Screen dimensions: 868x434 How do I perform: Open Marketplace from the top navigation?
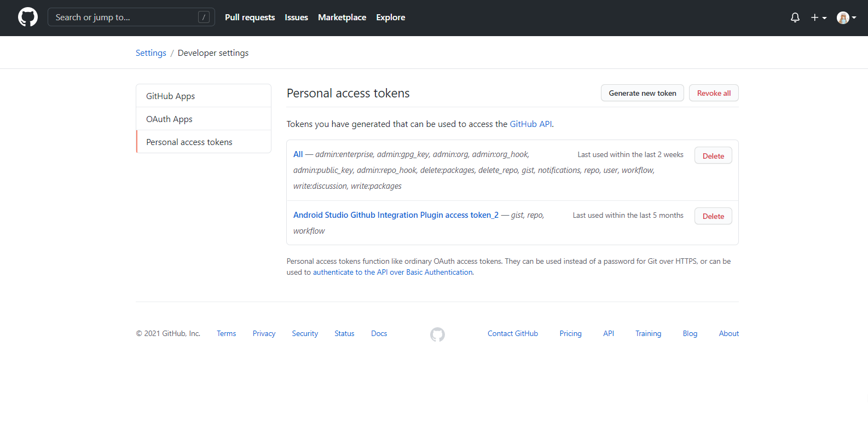click(x=342, y=18)
